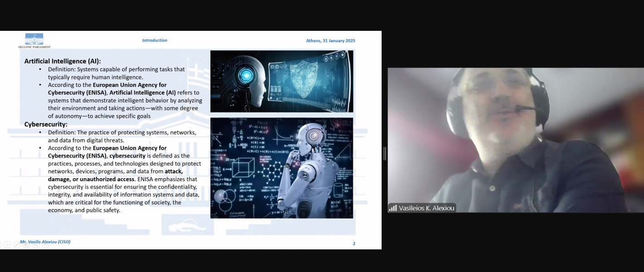This screenshot has width=644, height=272.
Task: Select the speaker's video tile
Action: point(515,136)
